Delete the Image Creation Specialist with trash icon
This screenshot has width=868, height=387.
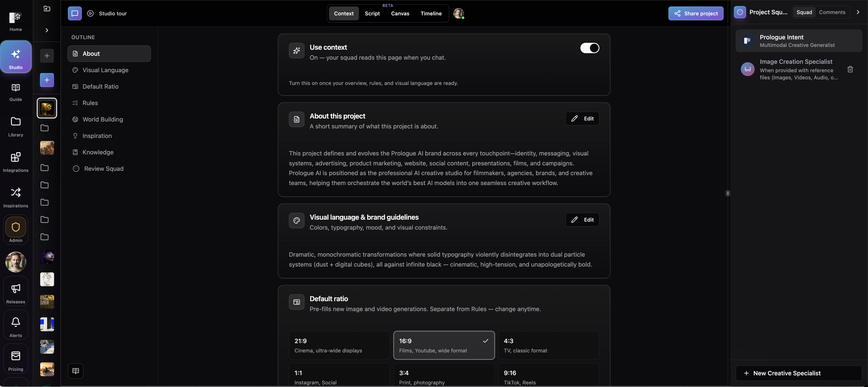pyautogui.click(x=850, y=69)
